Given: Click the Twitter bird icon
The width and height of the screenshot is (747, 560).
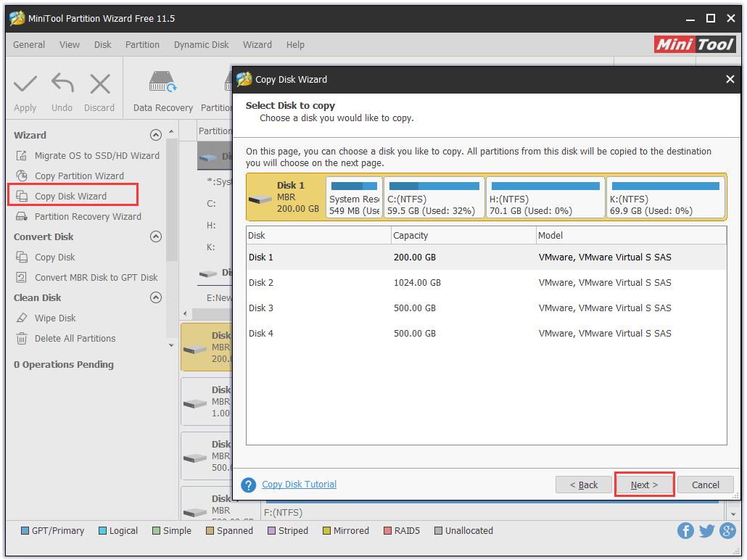Looking at the screenshot, I should click(x=707, y=531).
